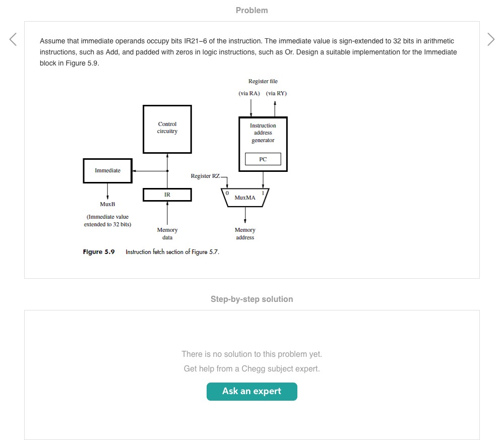Go to the previous problem arrow
Screen dimensions: 504x440
coord(13,39)
